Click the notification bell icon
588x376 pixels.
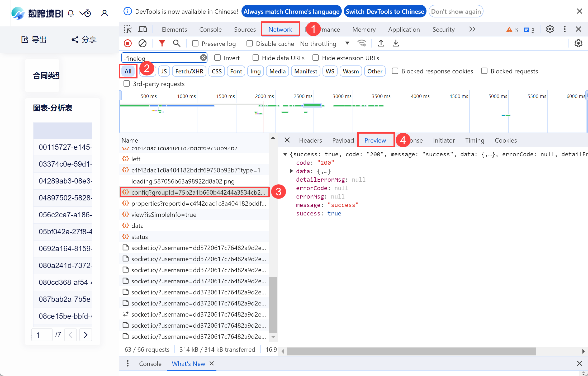pyautogui.click(x=71, y=13)
